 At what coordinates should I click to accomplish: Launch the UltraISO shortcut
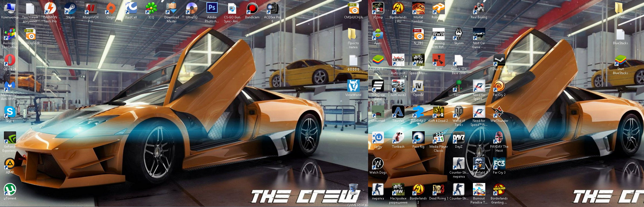192,9
